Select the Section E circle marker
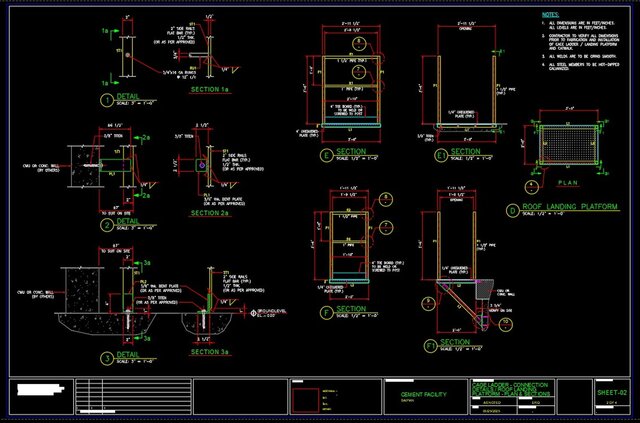640x423 pixels. click(326, 155)
